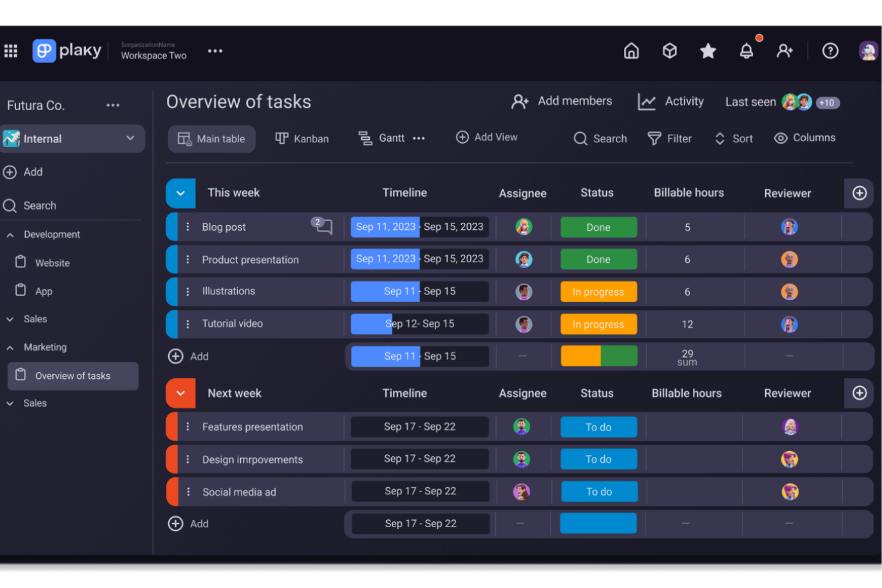Collapse the Next week group chevron
This screenshot has width=882, height=588.
coord(181,393)
